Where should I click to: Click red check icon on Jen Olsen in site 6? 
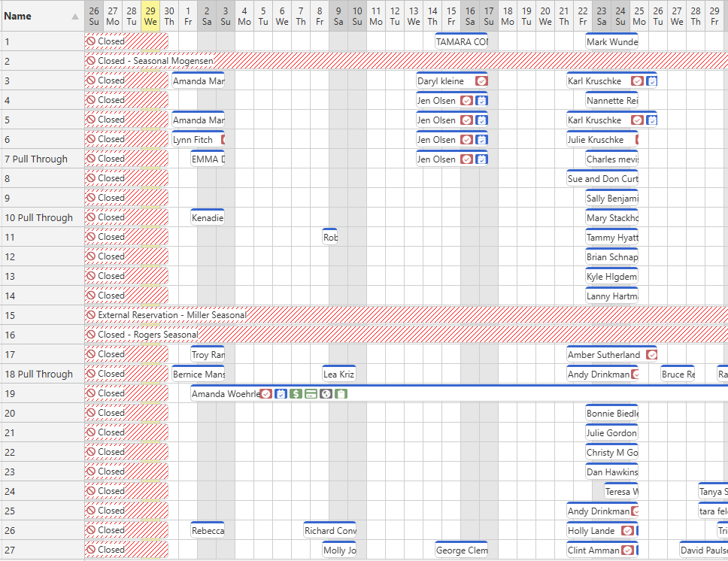click(x=466, y=139)
